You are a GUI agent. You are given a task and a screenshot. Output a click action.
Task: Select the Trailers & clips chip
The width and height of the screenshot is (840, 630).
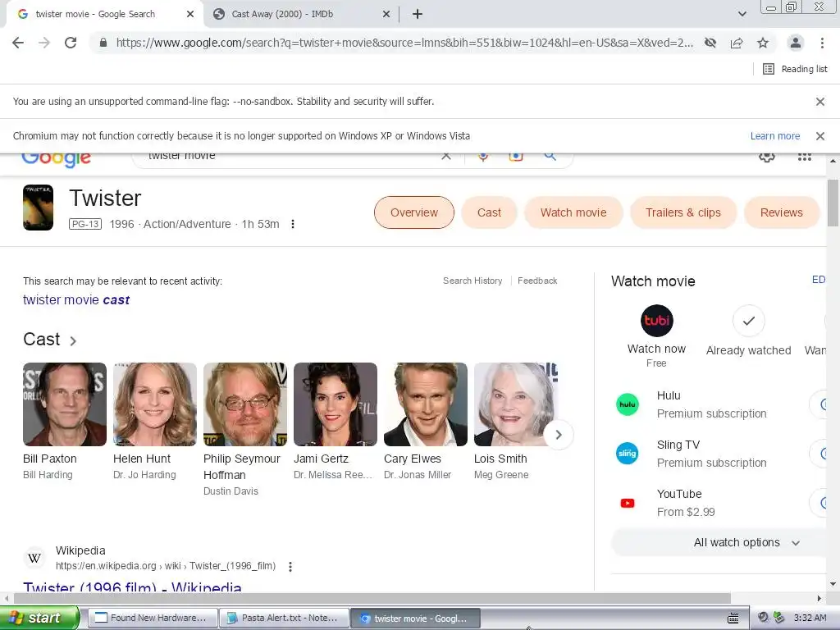pos(683,212)
